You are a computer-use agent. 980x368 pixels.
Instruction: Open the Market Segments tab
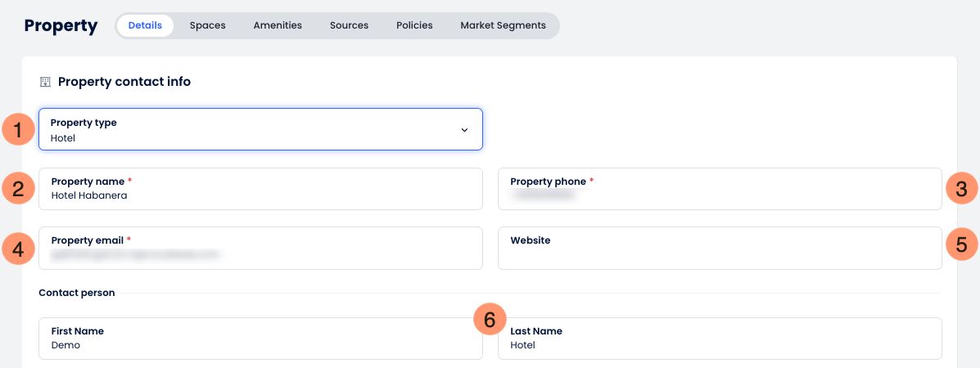[x=504, y=25]
